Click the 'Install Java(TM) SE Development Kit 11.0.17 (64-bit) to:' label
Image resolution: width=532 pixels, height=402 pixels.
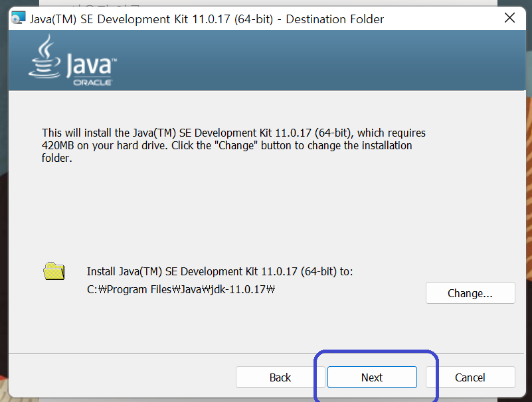[220, 271]
